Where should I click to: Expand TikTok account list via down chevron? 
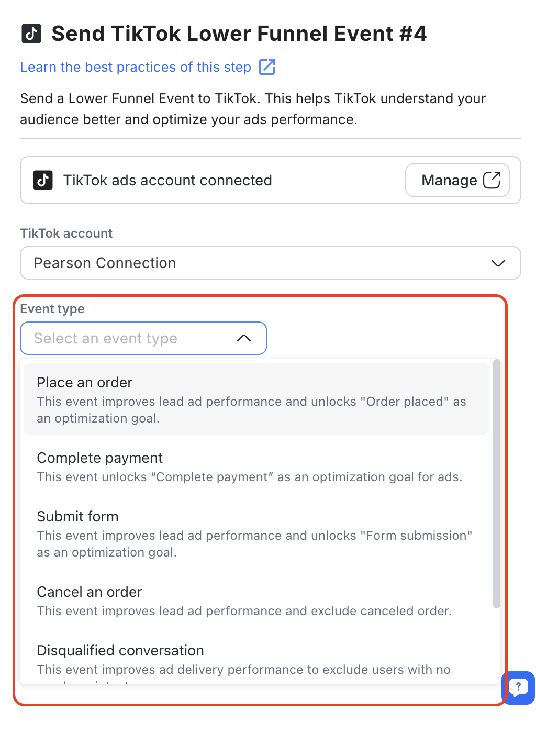pos(498,263)
